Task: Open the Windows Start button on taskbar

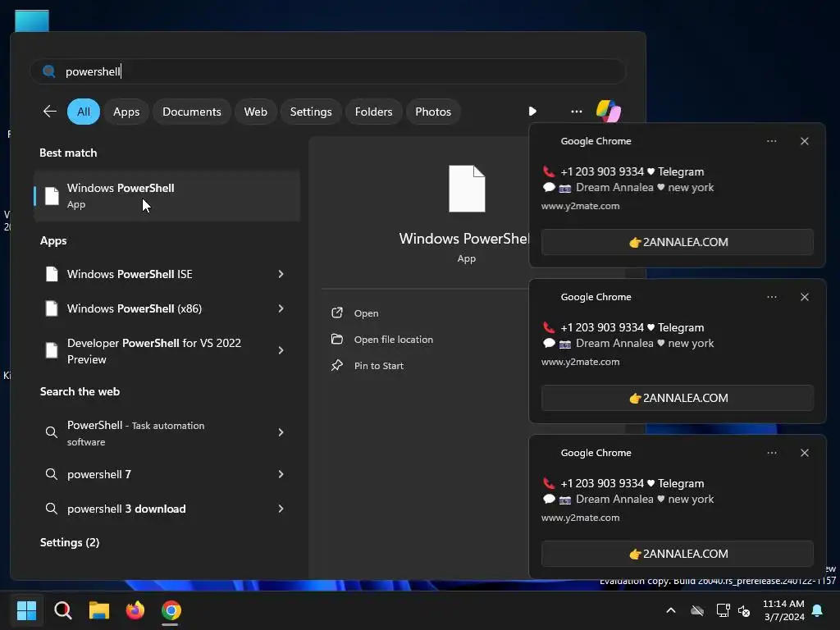Action: 26,610
